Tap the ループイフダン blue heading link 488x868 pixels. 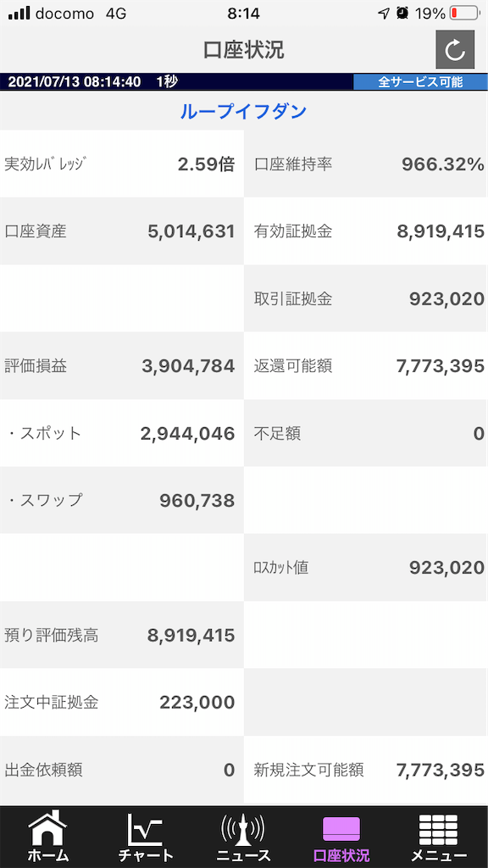coord(243,111)
